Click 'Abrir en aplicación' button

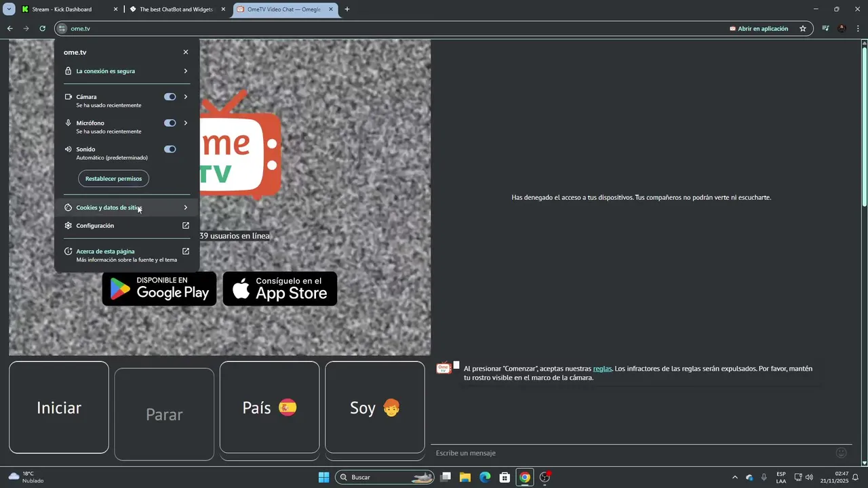[x=759, y=28]
